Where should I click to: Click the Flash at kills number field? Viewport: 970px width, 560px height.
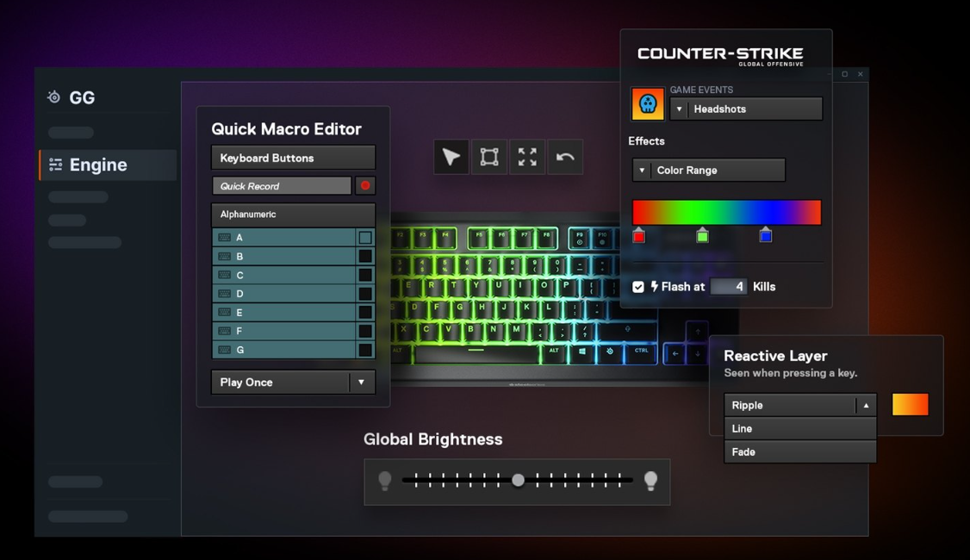coord(728,287)
